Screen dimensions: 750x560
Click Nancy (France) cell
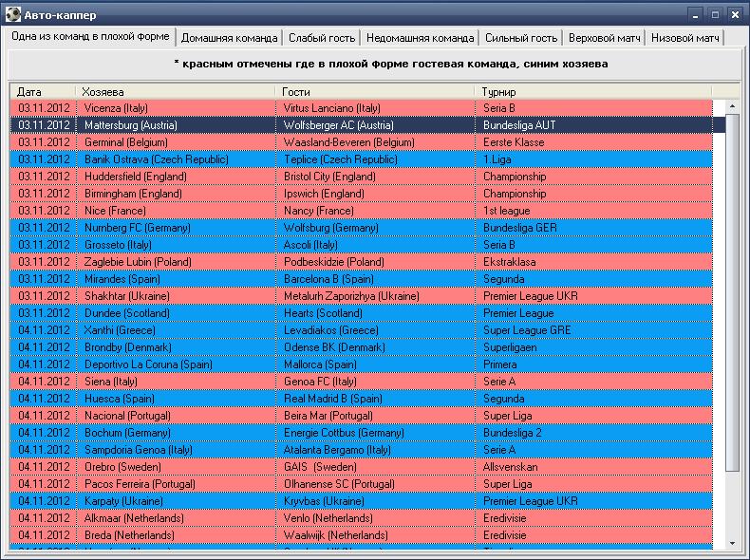coord(376,211)
